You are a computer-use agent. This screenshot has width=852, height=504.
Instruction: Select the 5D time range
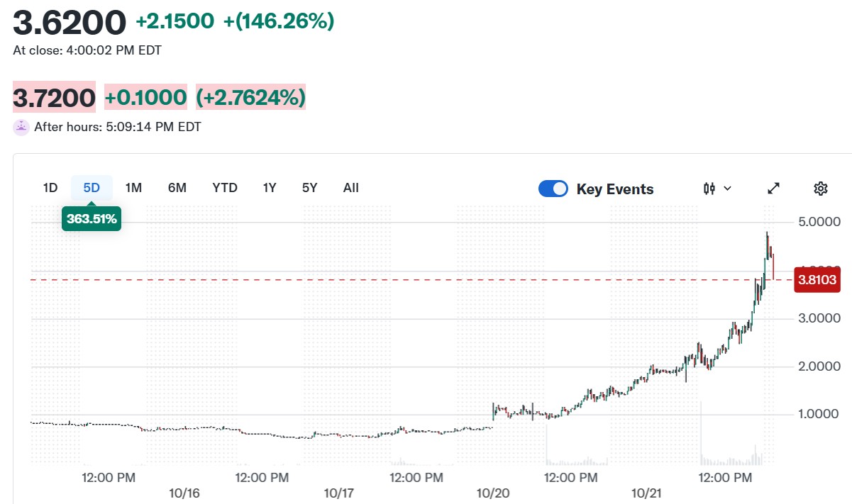tap(92, 188)
